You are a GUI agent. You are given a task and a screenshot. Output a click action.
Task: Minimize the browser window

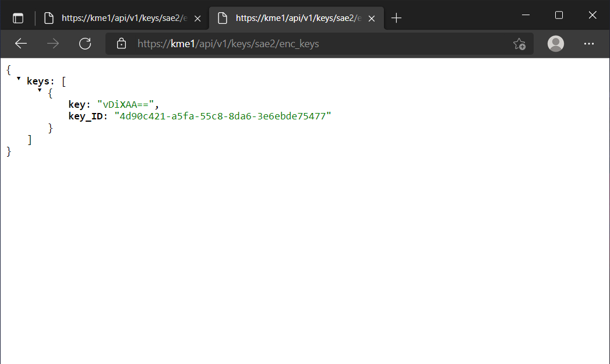(x=526, y=15)
